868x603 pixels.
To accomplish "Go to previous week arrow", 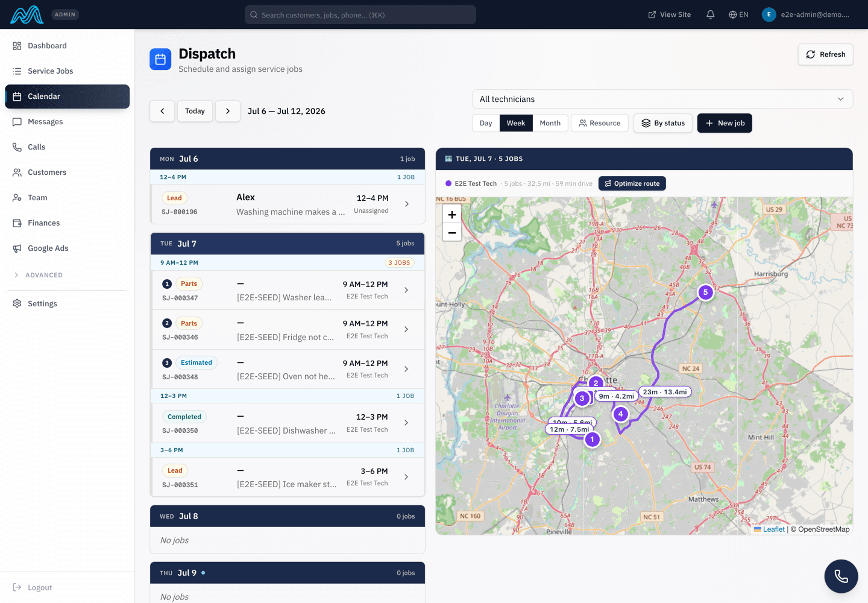I will click(x=162, y=111).
